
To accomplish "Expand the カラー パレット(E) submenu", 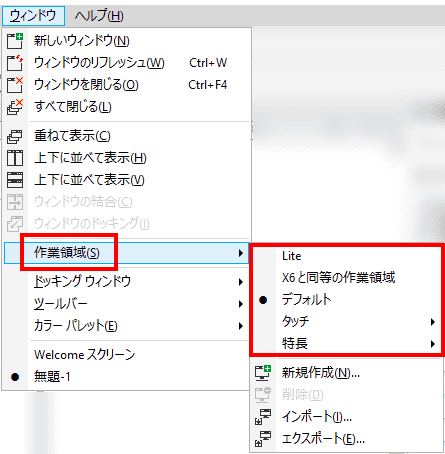I will click(x=127, y=326).
